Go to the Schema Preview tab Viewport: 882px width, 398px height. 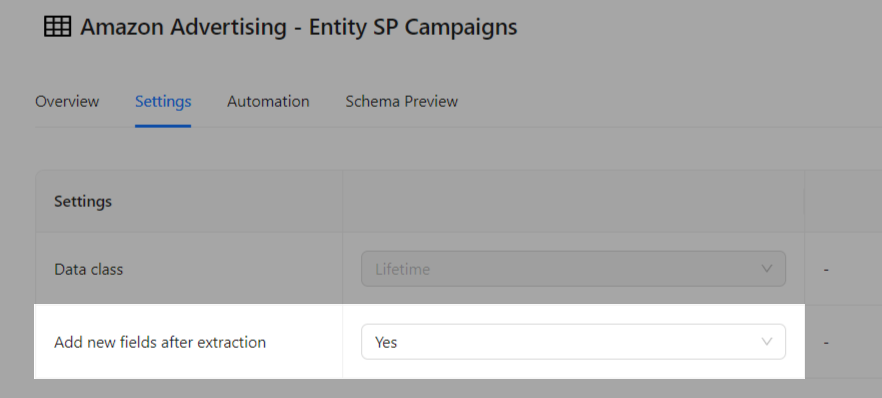[x=402, y=101]
